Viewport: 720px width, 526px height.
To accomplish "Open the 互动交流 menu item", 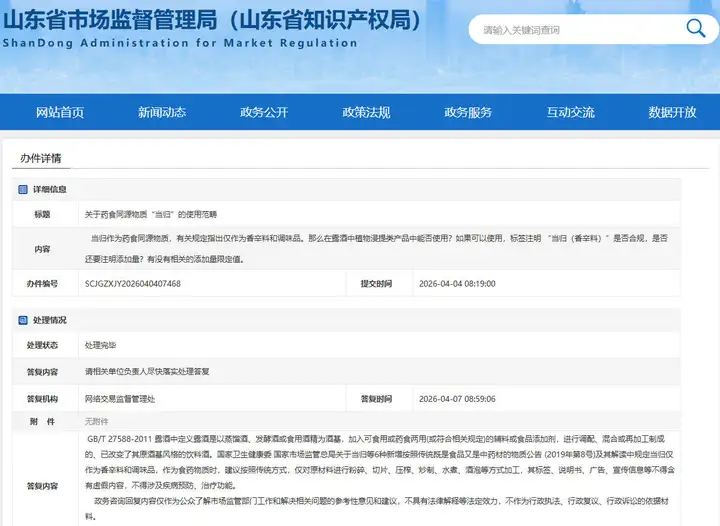I will click(570, 112).
